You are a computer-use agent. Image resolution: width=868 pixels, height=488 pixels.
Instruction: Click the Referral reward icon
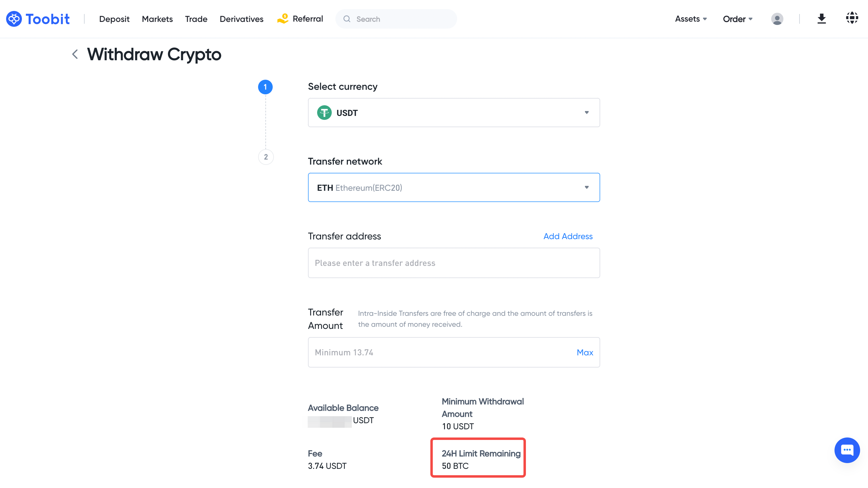click(x=283, y=19)
